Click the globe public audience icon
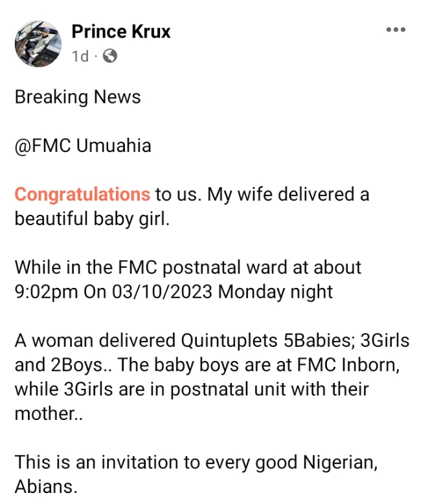Screen dimensions: 428x504 coord(110,56)
